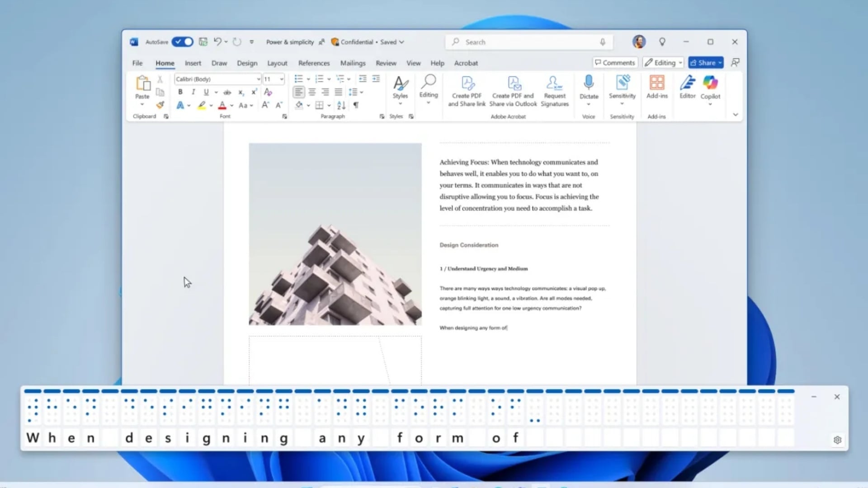Undo the last action

pos(217,42)
